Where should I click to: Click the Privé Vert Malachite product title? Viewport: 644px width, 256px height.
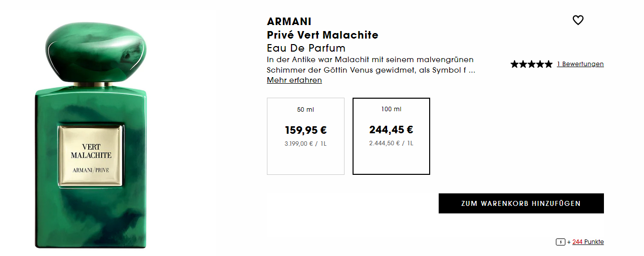click(x=323, y=35)
